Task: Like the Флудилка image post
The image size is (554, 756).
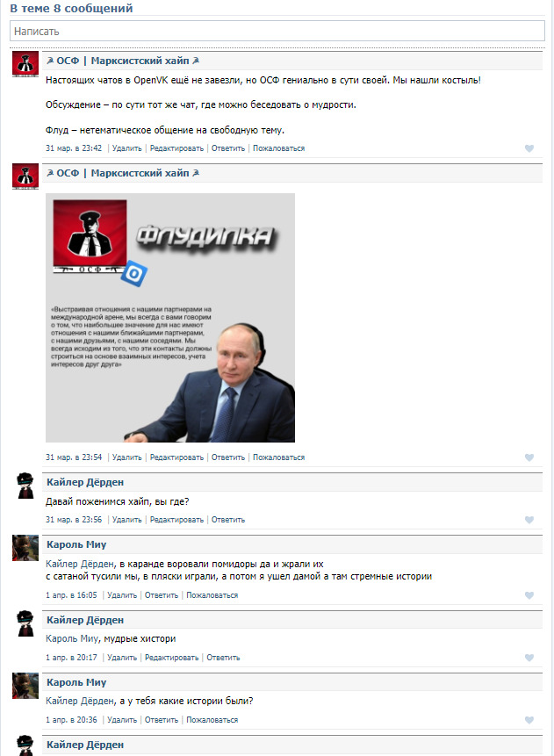Action: coord(529,457)
